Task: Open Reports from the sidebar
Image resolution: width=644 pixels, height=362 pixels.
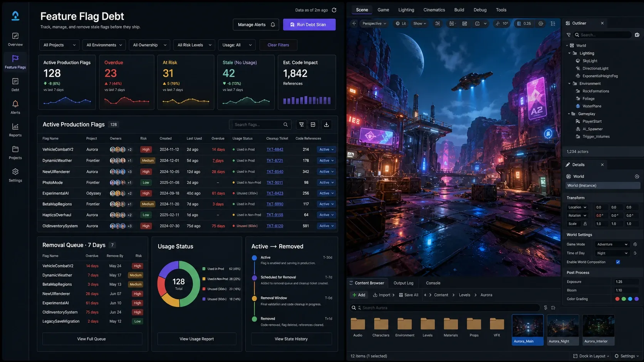Action: click(15, 130)
